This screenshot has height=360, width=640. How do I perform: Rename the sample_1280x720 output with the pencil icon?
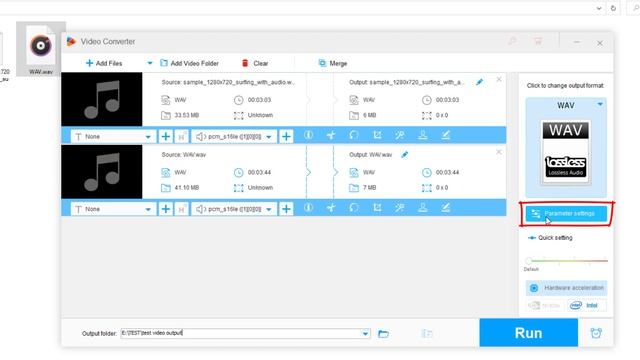(x=480, y=82)
